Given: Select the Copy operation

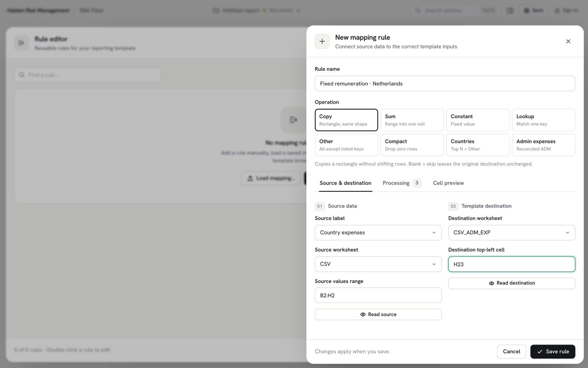Looking at the screenshot, I should pos(346,120).
